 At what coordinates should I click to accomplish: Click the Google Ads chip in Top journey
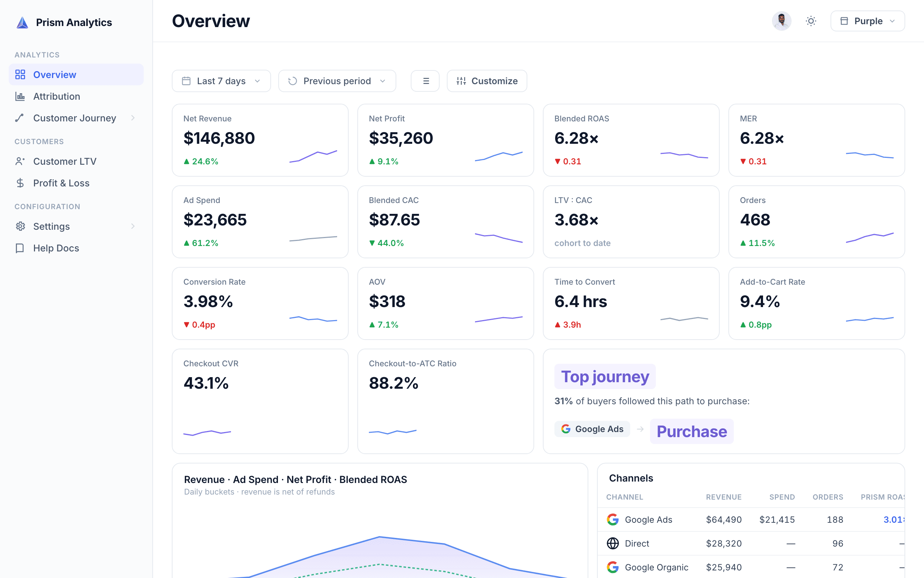tap(592, 429)
